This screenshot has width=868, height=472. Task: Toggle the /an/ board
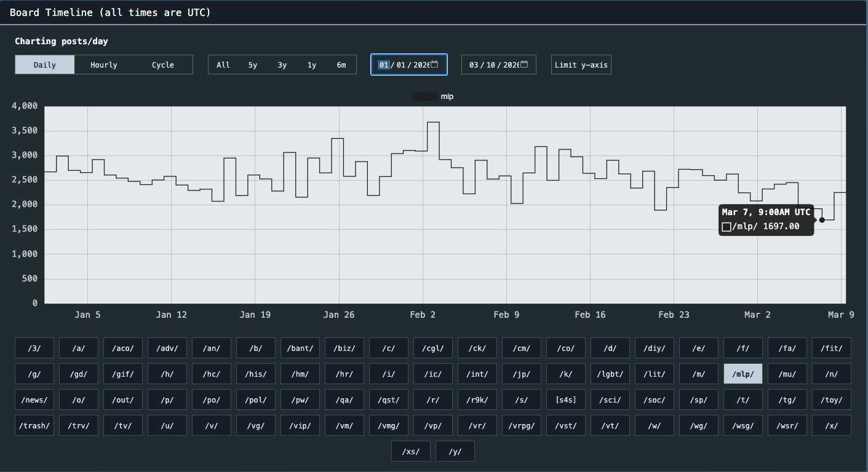(212, 348)
